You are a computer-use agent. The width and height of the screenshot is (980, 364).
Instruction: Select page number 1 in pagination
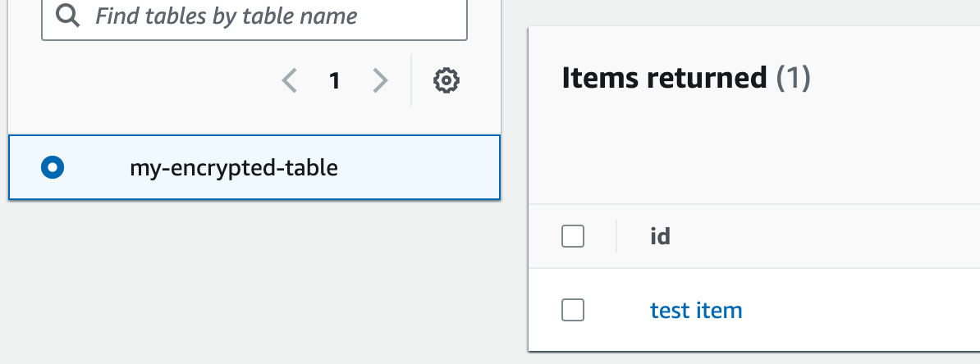(334, 80)
